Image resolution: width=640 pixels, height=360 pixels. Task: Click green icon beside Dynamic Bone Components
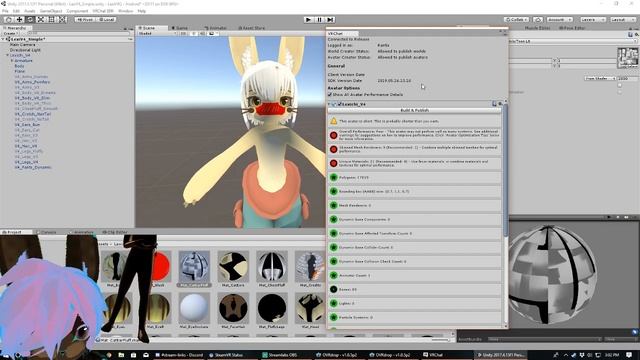[333, 220]
